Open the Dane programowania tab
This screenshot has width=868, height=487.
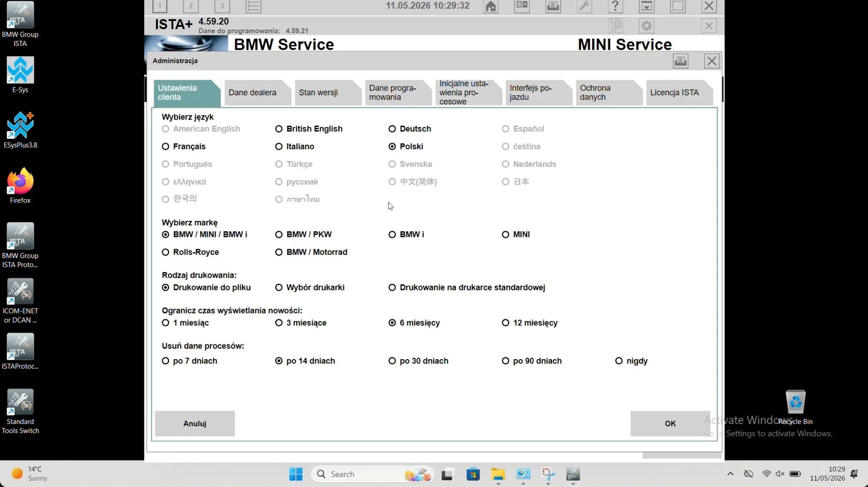397,93
